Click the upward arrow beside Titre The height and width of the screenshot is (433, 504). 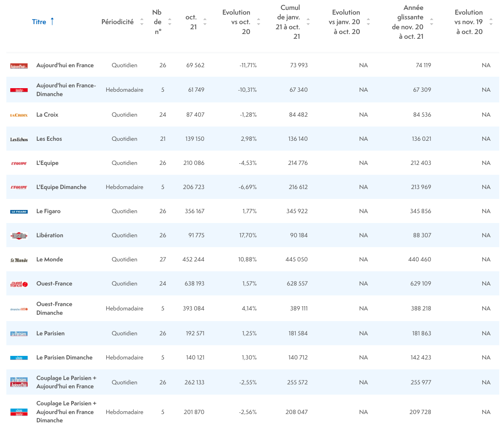point(52,21)
